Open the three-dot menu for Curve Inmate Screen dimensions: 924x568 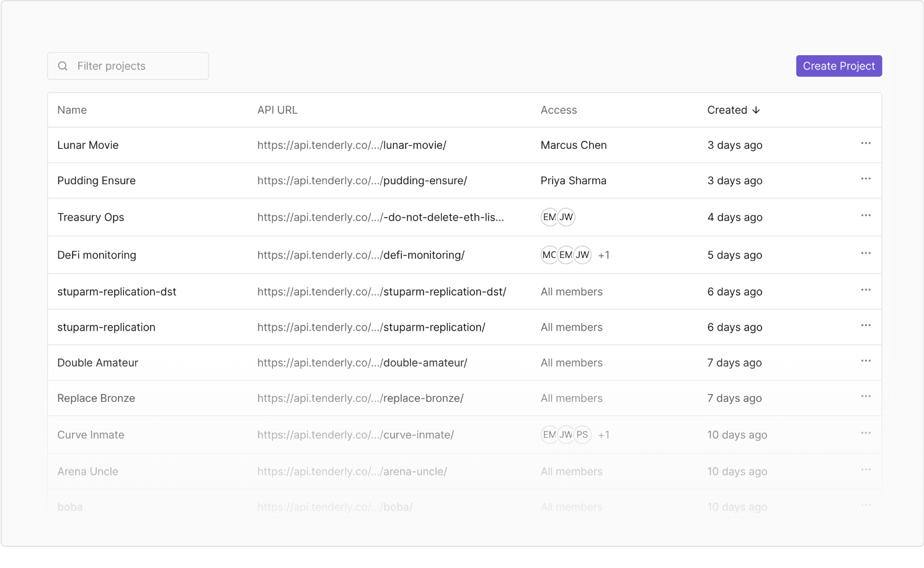[866, 432]
